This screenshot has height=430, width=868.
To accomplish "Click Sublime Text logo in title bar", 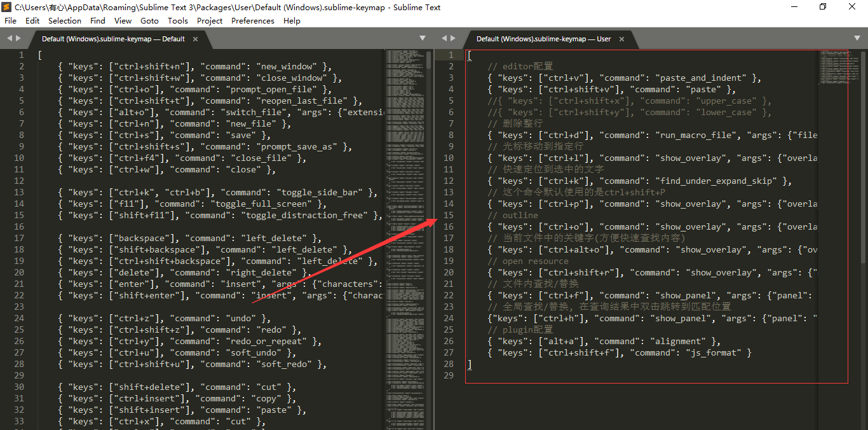I will click(x=7, y=7).
